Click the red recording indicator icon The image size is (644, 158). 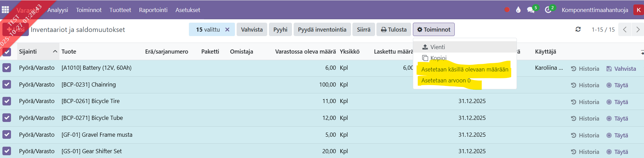tap(507, 10)
